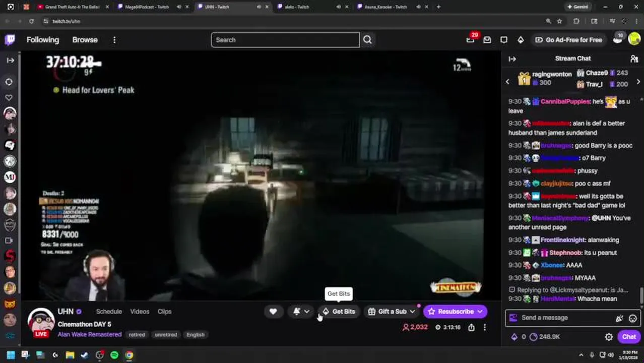The image size is (644, 363).
Task: Open the three-dot More menu beside Browse
Action: [114, 40]
